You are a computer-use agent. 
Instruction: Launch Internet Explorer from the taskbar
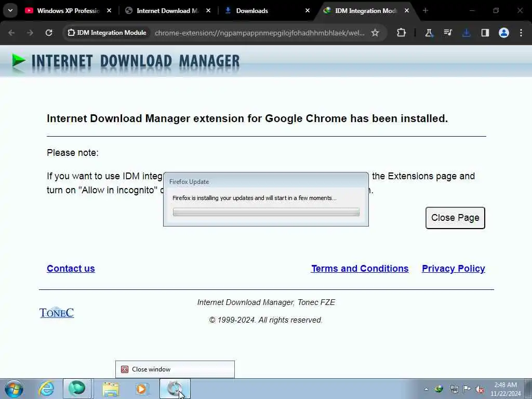coord(46,389)
